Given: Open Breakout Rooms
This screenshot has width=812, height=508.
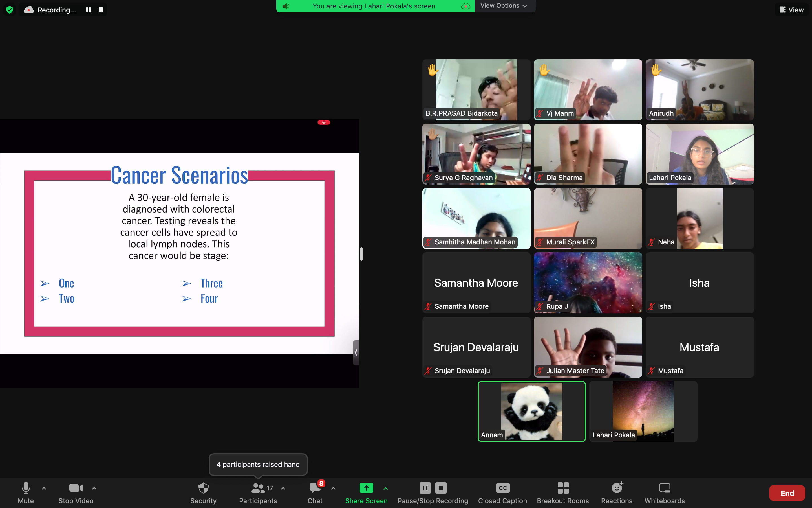Looking at the screenshot, I should (x=563, y=493).
